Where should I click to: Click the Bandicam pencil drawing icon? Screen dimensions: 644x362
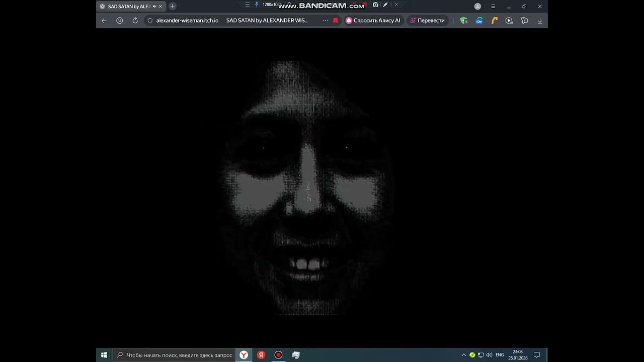pyautogui.click(x=385, y=5)
